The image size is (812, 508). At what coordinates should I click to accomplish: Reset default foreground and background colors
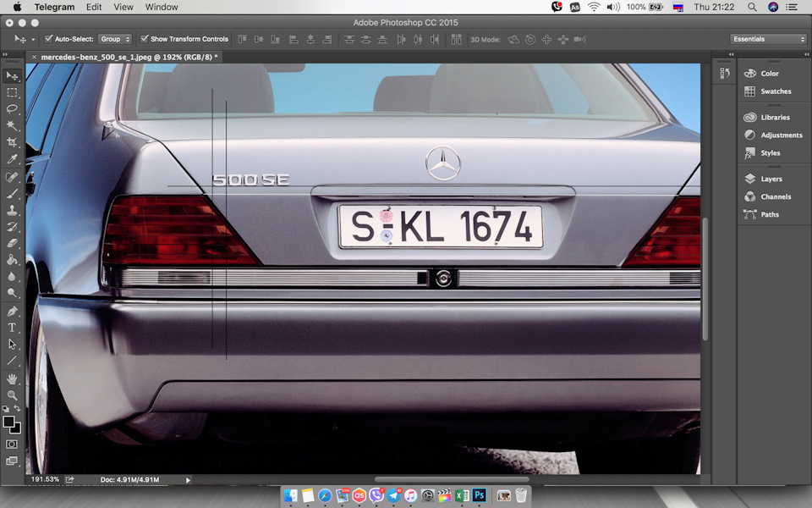(x=6, y=408)
